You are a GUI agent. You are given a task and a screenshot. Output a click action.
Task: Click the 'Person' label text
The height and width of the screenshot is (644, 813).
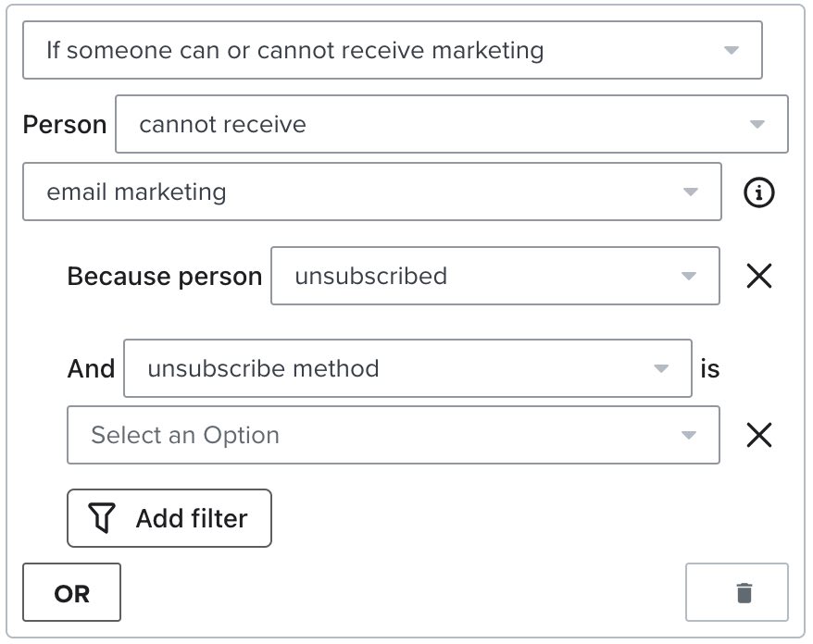65,125
